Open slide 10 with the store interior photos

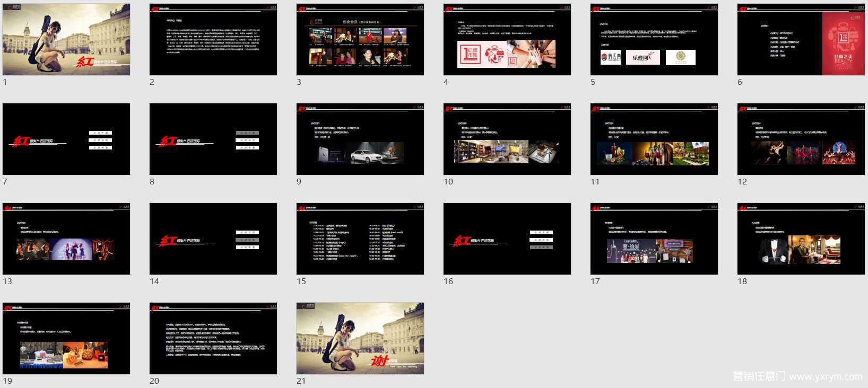click(x=507, y=139)
